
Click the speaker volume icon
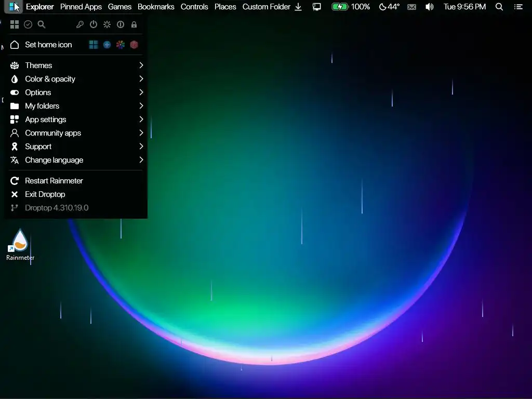click(x=430, y=7)
